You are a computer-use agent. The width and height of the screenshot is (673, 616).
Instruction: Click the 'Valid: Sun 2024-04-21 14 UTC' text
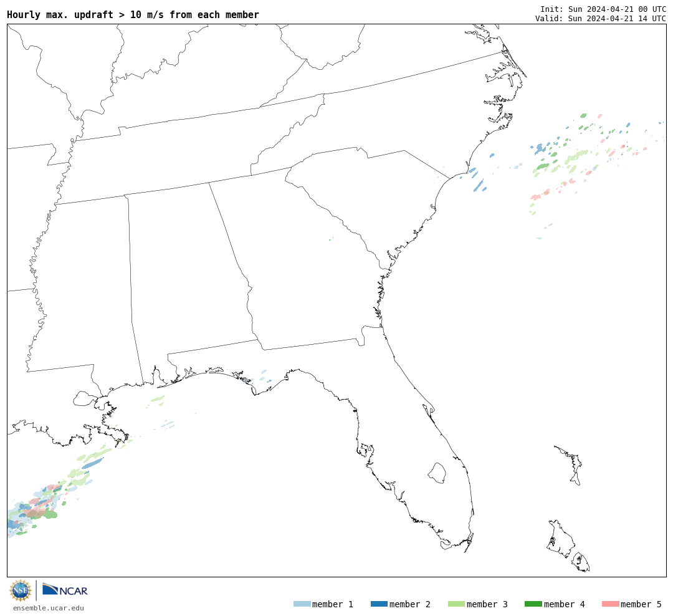pos(601,18)
